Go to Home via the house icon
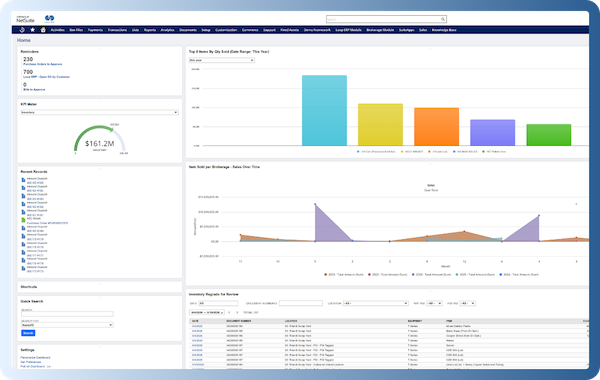 43,30
